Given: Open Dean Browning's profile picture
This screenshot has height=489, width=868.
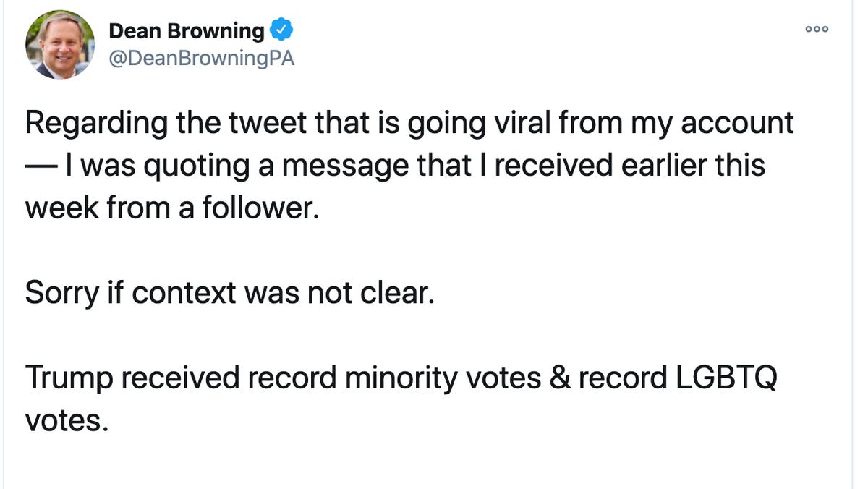Looking at the screenshot, I should [60, 44].
